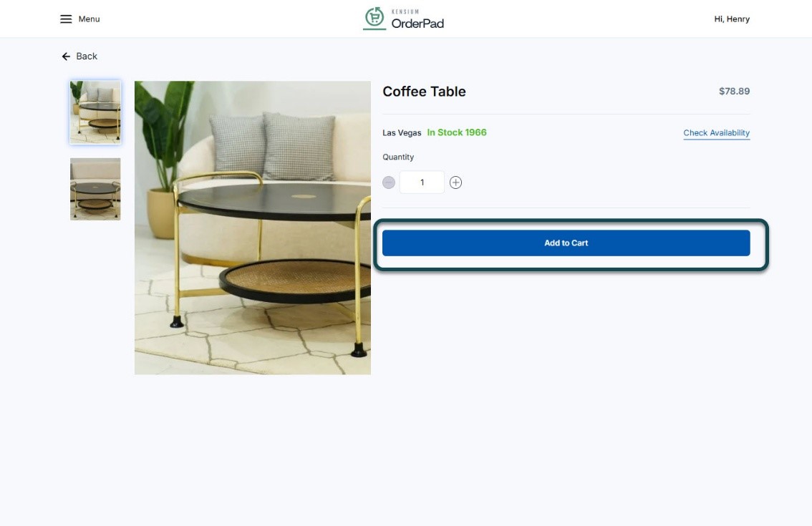Open the Check Availability link
This screenshot has height=526, width=812.
pos(716,133)
